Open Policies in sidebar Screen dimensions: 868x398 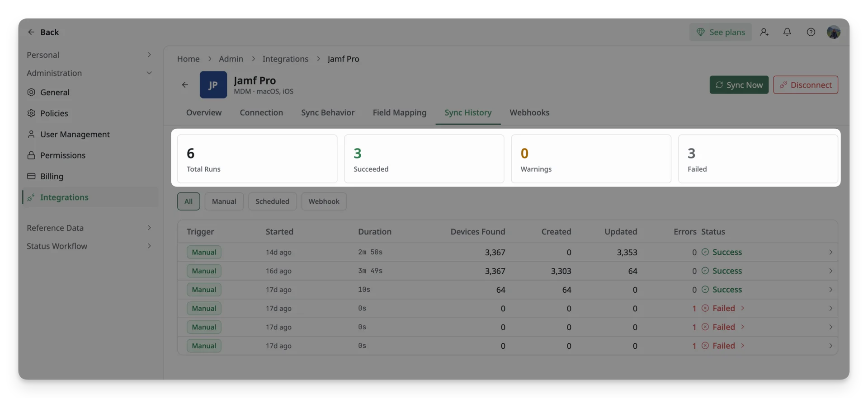pyautogui.click(x=90, y=113)
